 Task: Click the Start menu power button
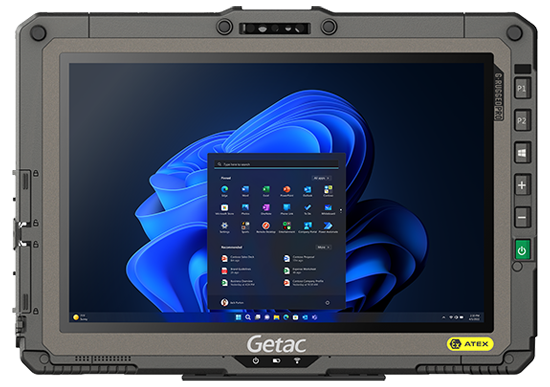point(327,302)
